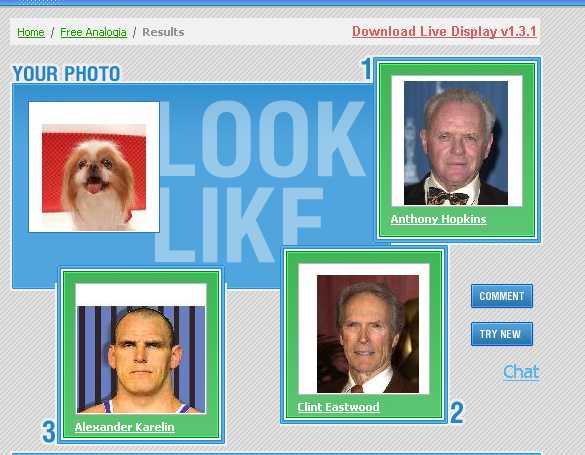Viewport: 585px width, 455px height.
Task: Open the Chat link
Action: [x=521, y=372]
